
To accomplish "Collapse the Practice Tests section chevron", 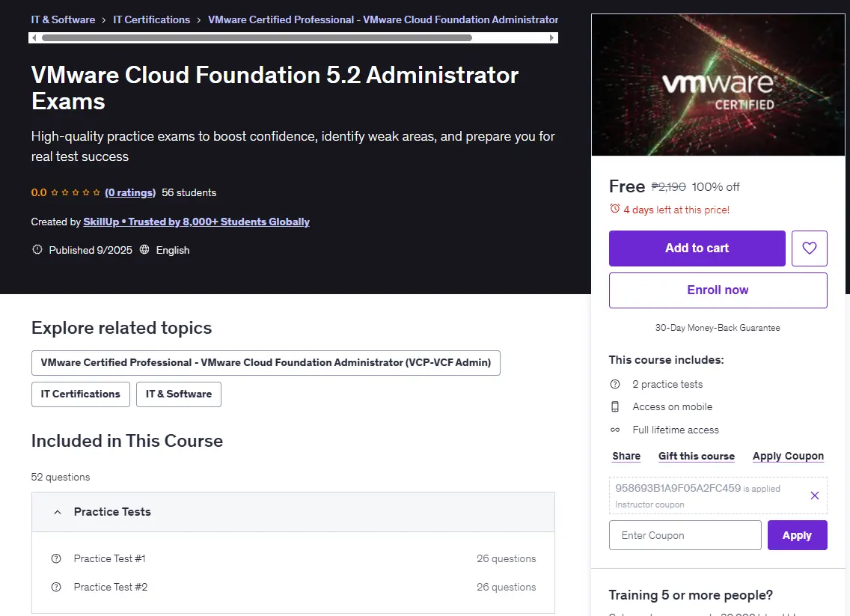I will 58,512.
